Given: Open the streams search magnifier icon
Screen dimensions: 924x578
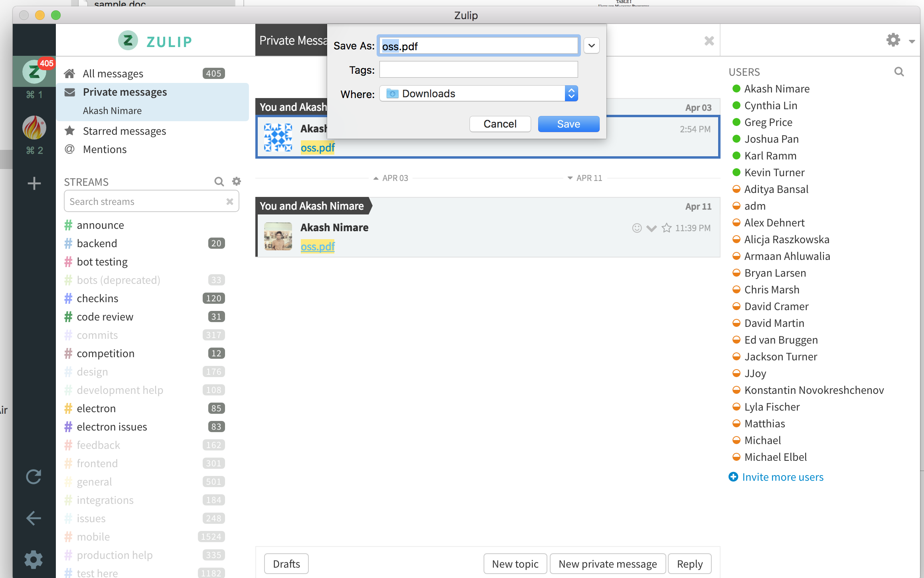Looking at the screenshot, I should 219,182.
